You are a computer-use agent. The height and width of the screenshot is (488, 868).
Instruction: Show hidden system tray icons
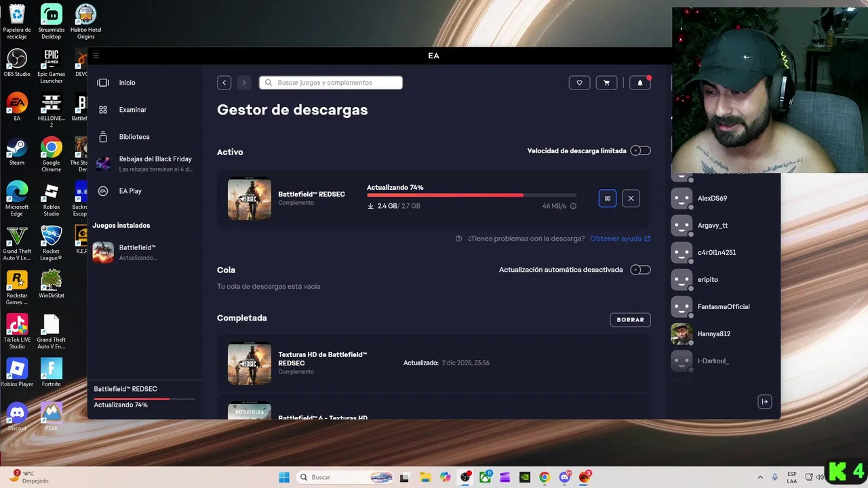click(759, 477)
